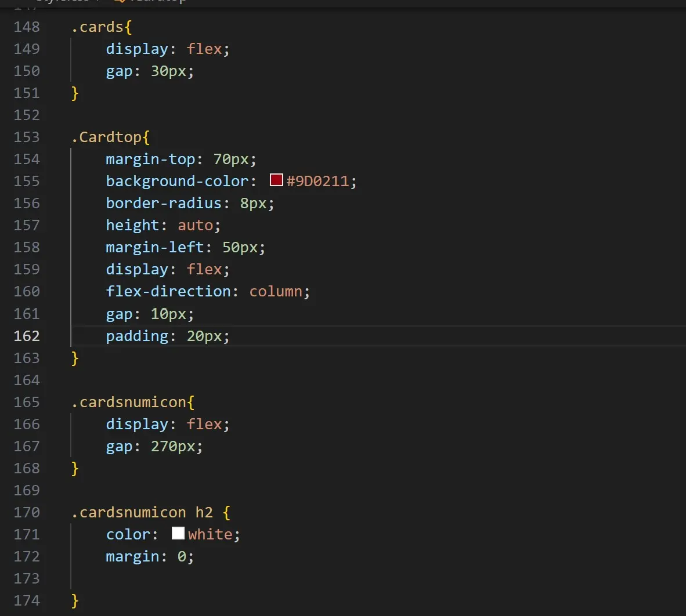686x616 pixels.
Task: Click the active line number 162
Action: tap(27, 336)
